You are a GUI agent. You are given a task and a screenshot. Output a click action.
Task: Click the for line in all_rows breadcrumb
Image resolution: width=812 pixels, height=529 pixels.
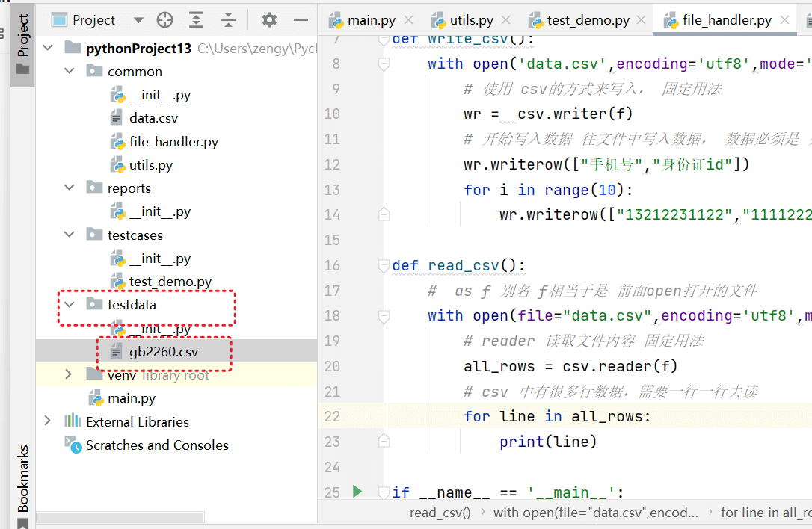point(766,513)
